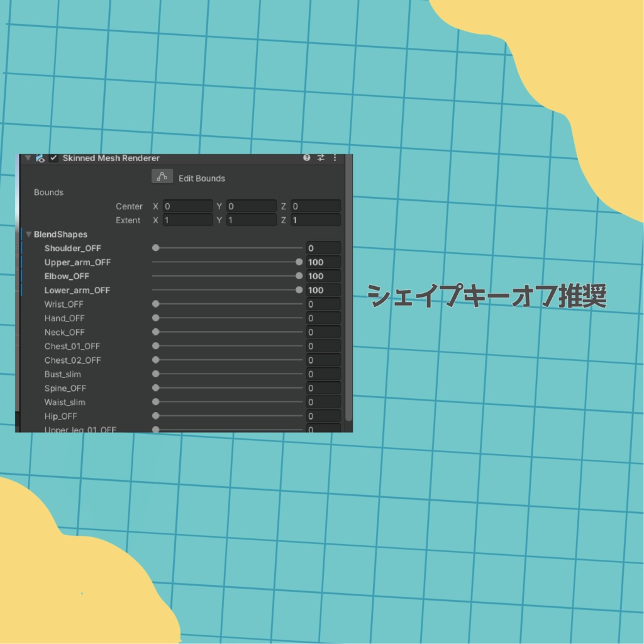
Task: Collapse the BlendShapes section
Action: coord(28,234)
